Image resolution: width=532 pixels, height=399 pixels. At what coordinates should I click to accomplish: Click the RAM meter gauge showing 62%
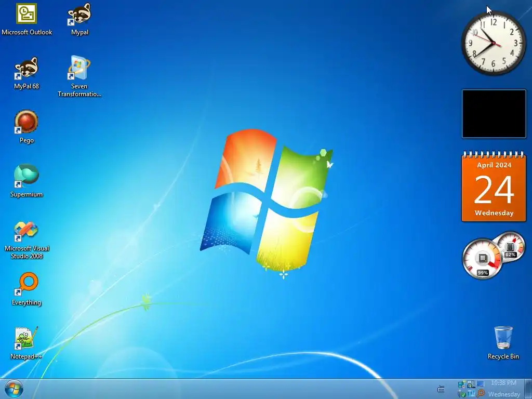click(x=510, y=247)
